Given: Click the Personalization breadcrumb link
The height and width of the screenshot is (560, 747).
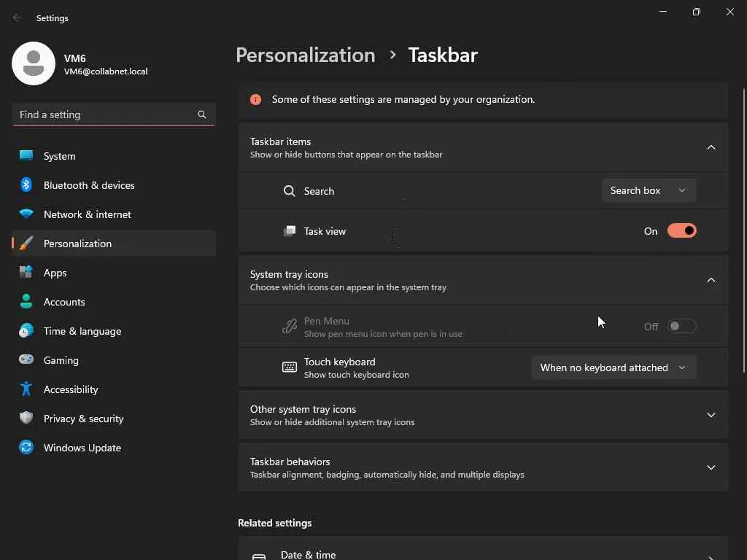Looking at the screenshot, I should (305, 55).
